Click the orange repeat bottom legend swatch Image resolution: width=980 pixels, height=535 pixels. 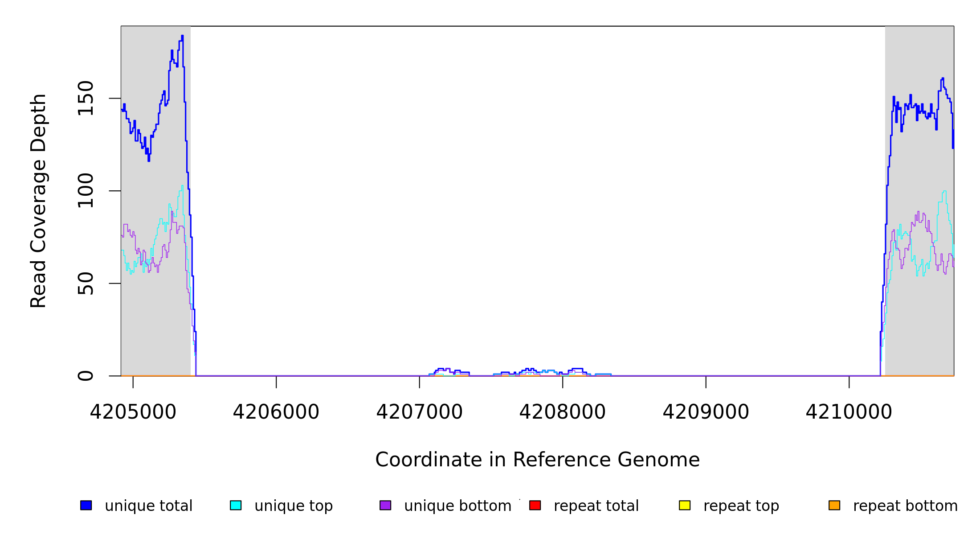tap(834, 505)
